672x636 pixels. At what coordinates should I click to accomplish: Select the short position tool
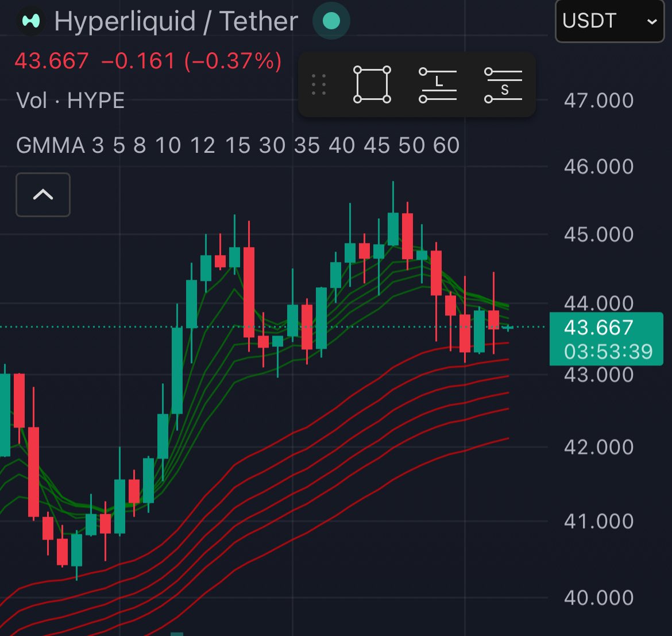[x=503, y=85]
